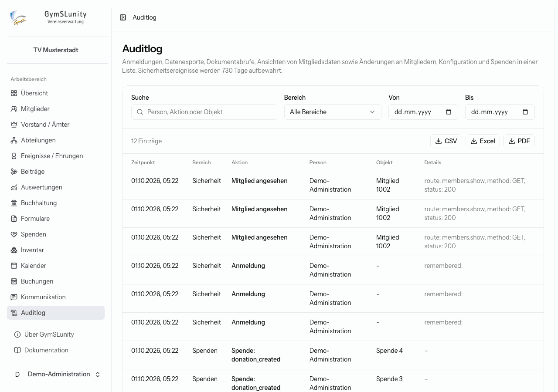The width and height of the screenshot is (558, 392).
Task: Click the Ereignisse / Ehrungen award icon
Action: [x=14, y=156]
